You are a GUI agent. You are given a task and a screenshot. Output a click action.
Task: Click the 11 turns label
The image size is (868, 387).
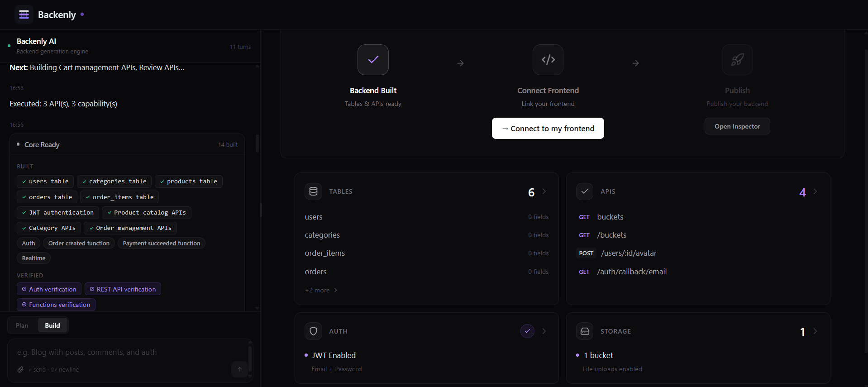tap(240, 47)
